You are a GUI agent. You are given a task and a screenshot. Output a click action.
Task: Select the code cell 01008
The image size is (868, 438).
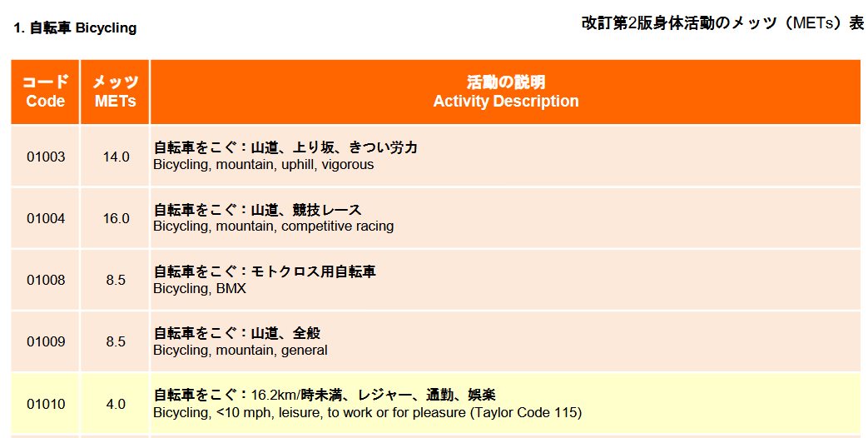(x=46, y=280)
